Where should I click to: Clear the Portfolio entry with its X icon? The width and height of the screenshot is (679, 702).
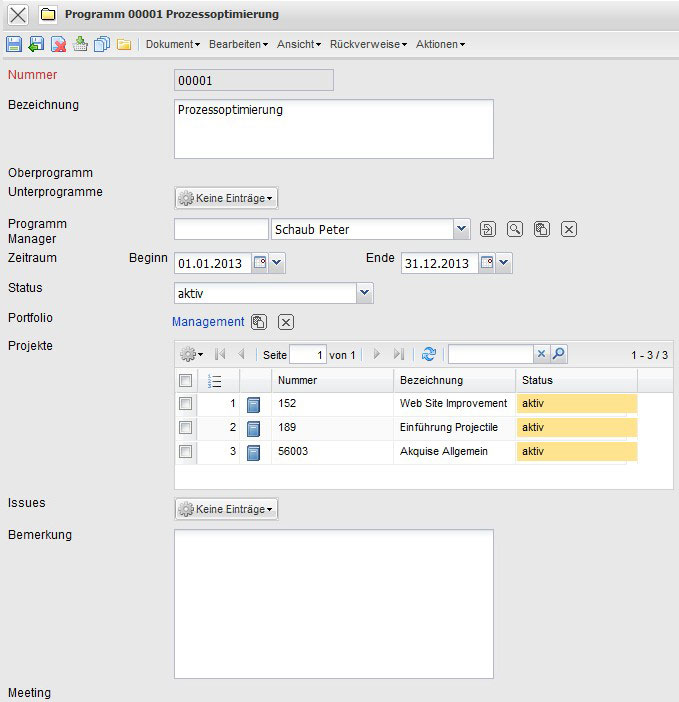point(285,322)
